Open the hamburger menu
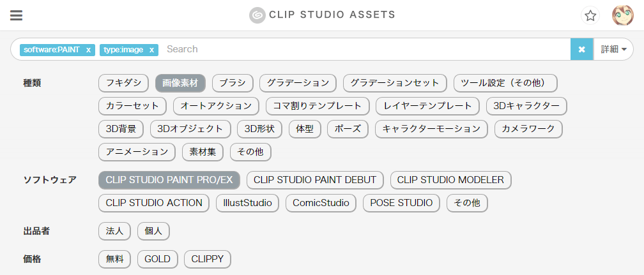Screen dimensions: 644x275 [x=17, y=15]
